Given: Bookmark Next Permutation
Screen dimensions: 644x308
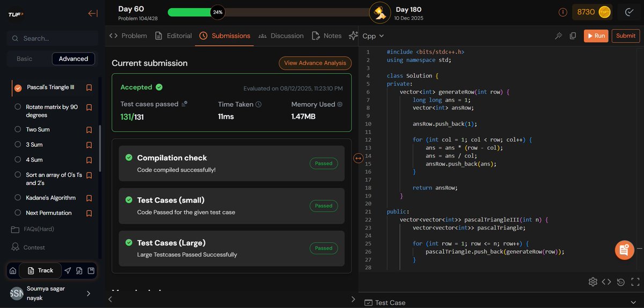Looking at the screenshot, I should pos(89,213).
